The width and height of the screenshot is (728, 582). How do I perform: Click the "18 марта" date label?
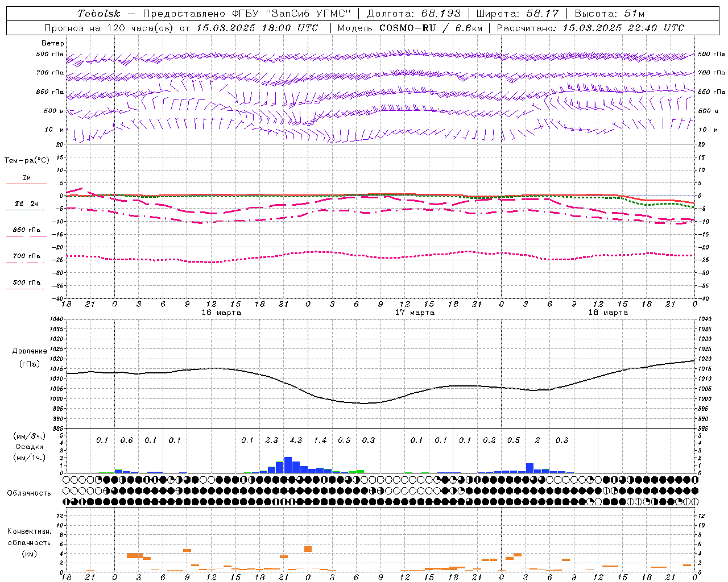(x=608, y=313)
